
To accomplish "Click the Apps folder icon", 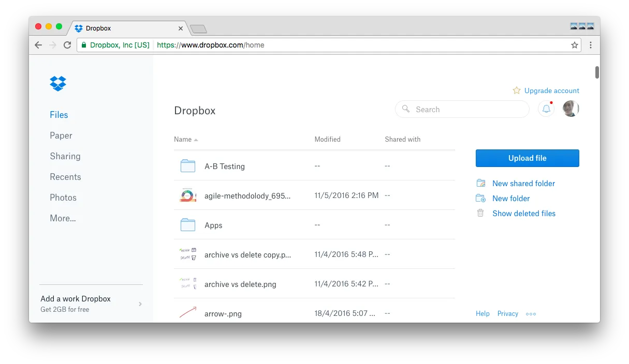I will click(188, 225).
